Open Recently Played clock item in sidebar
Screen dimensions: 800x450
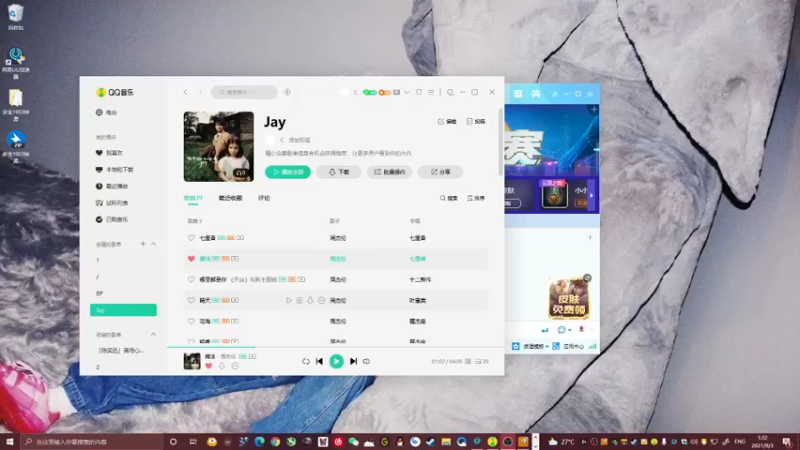click(x=112, y=186)
